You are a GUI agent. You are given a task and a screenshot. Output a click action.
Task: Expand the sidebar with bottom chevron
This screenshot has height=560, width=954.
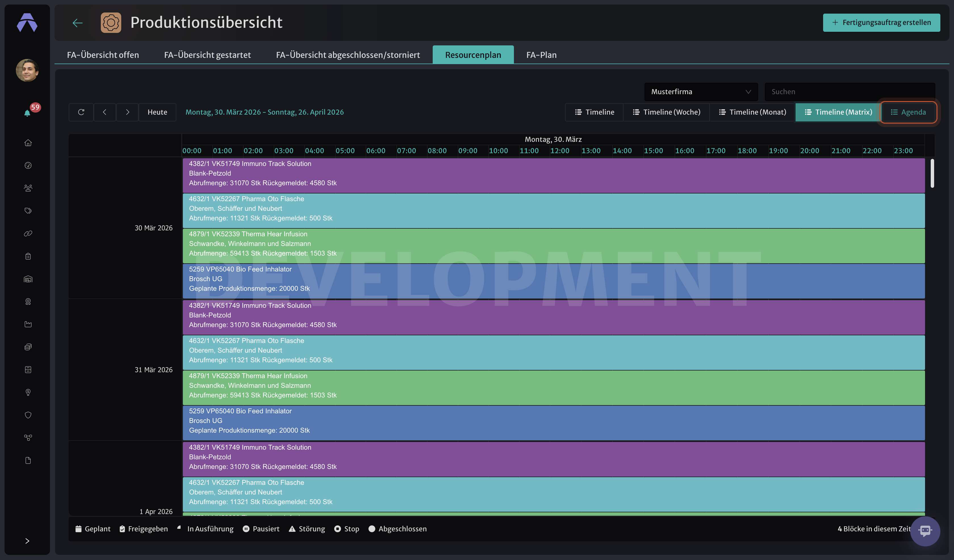[27, 541]
